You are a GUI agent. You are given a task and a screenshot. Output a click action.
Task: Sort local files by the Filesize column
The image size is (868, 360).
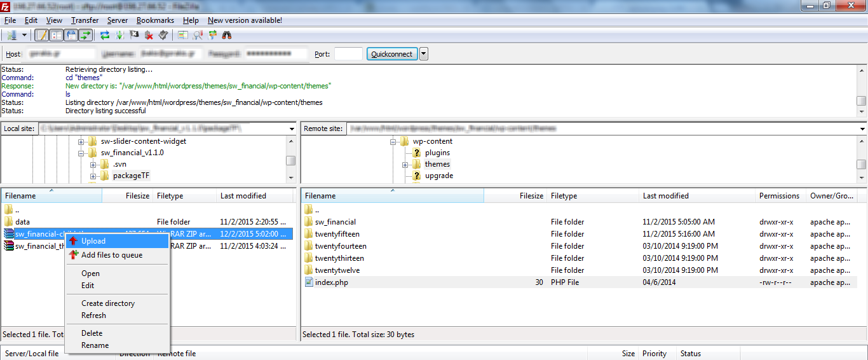pos(128,196)
